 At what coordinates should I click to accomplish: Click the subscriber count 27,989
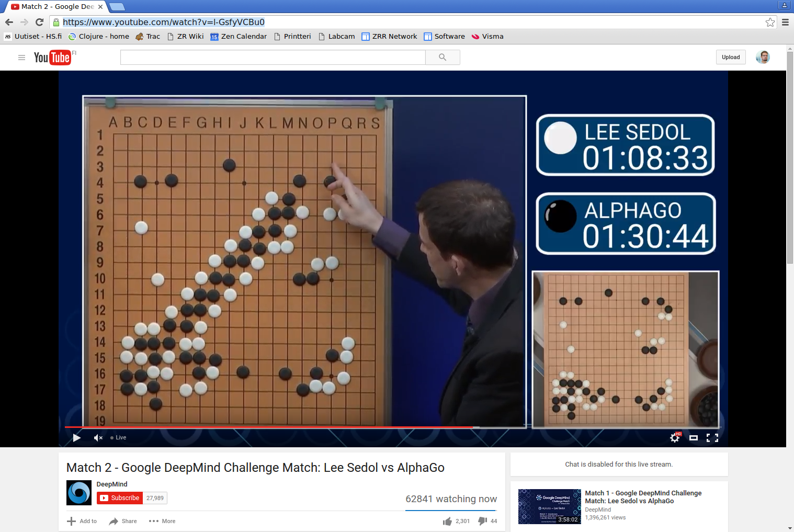(155, 498)
